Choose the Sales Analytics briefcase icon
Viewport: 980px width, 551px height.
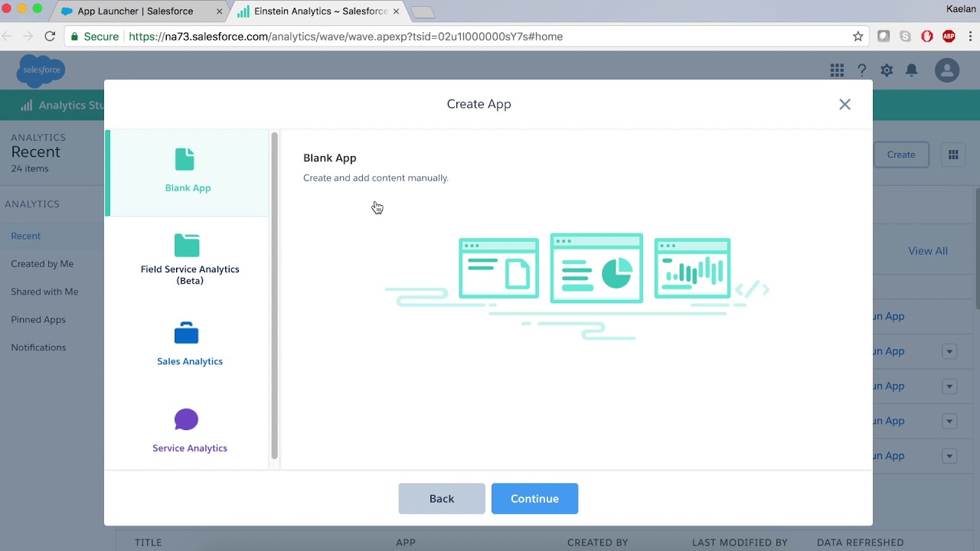(x=186, y=333)
